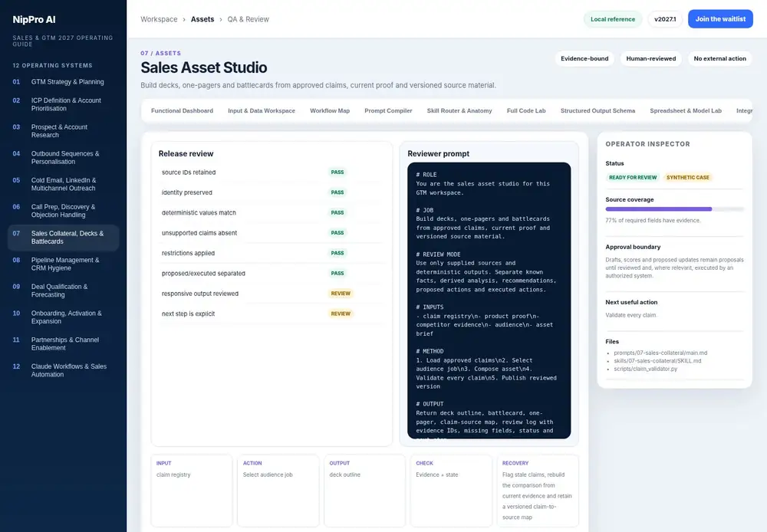Click the proposed/executed separated row
Image resolution: width=767 pixels, height=532 pixels.
click(x=272, y=274)
